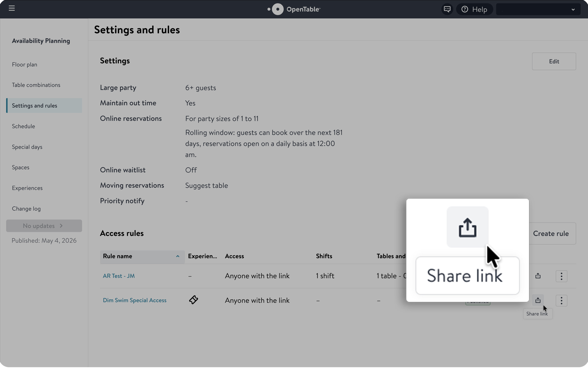Open Change log section
The height and width of the screenshot is (368, 588).
coord(26,209)
